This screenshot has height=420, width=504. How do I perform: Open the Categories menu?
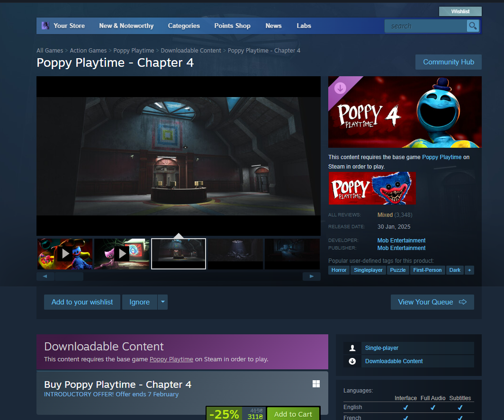pyautogui.click(x=184, y=26)
